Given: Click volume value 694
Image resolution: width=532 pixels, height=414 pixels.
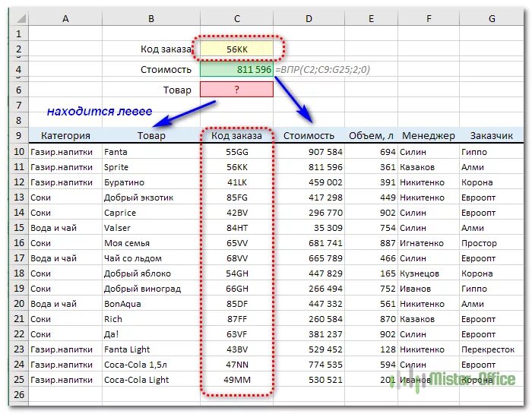Looking at the screenshot, I should (x=371, y=152).
